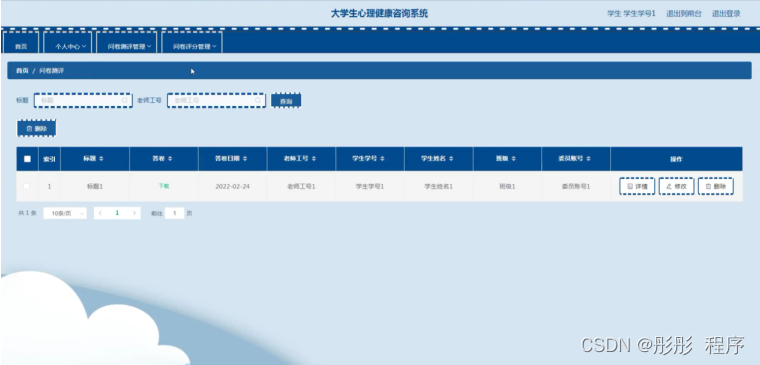Tick the select-all checkbox in table header
This screenshot has width=760, height=365.
click(x=27, y=159)
